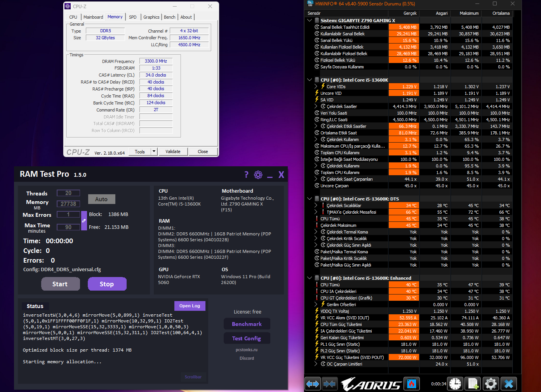The height and width of the screenshot is (392, 541).
Task: Expand the Çekirdek Etkili Saatler row
Action: click(316, 126)
